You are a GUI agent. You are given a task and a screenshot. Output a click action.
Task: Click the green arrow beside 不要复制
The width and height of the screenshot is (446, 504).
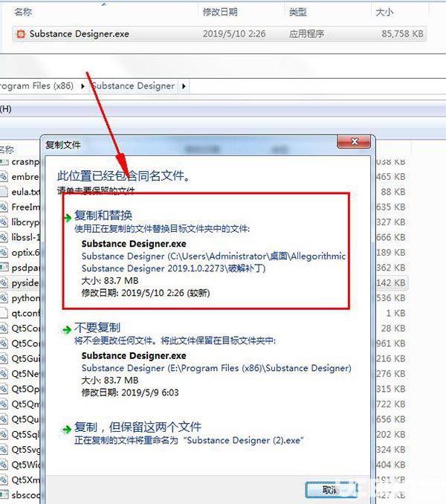(x=67, y=330)
